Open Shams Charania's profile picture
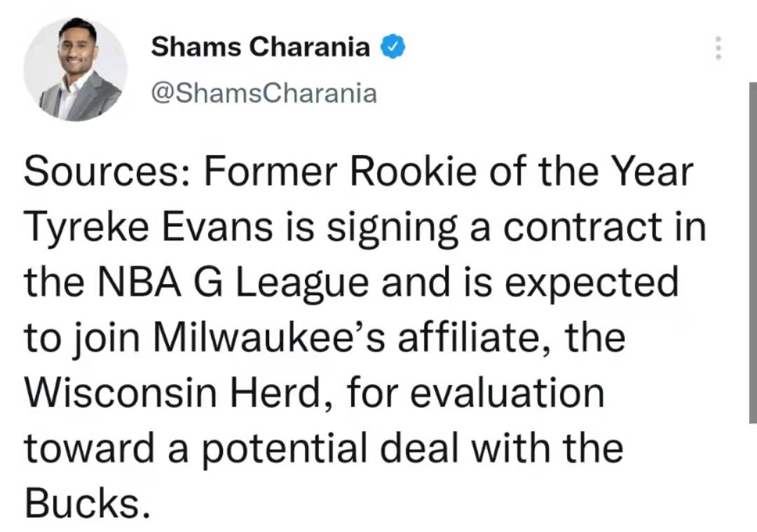Image resolution: width=757 pixels, height=532 pixels. 75,69
